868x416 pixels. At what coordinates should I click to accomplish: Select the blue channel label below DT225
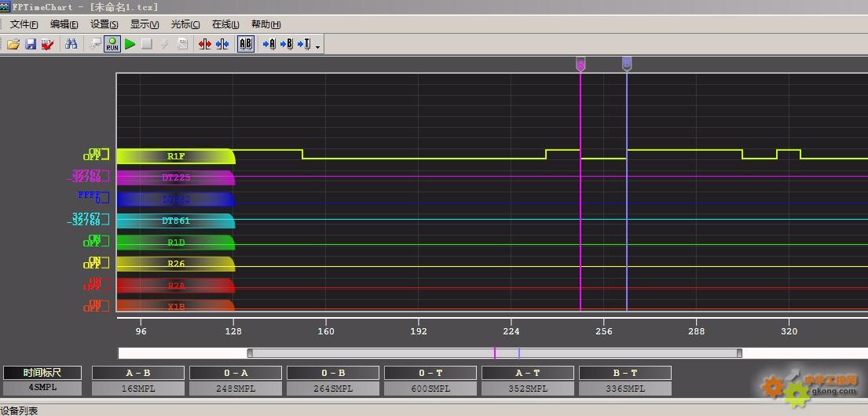(176, 199)
